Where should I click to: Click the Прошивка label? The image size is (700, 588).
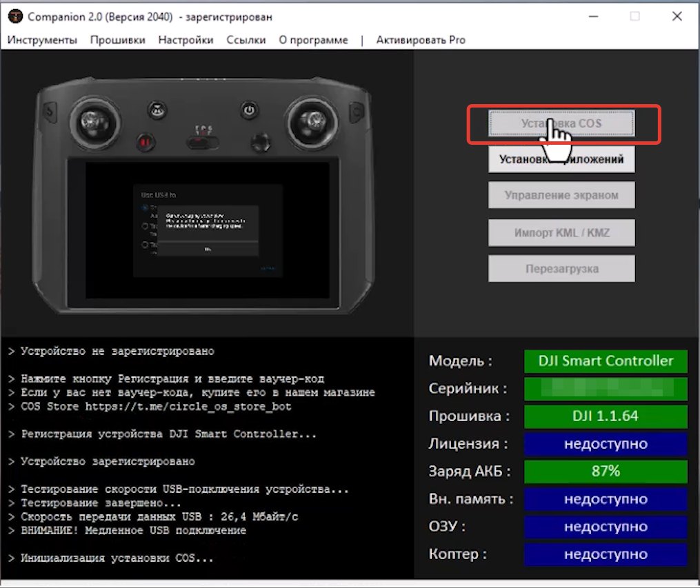(469, 416)
